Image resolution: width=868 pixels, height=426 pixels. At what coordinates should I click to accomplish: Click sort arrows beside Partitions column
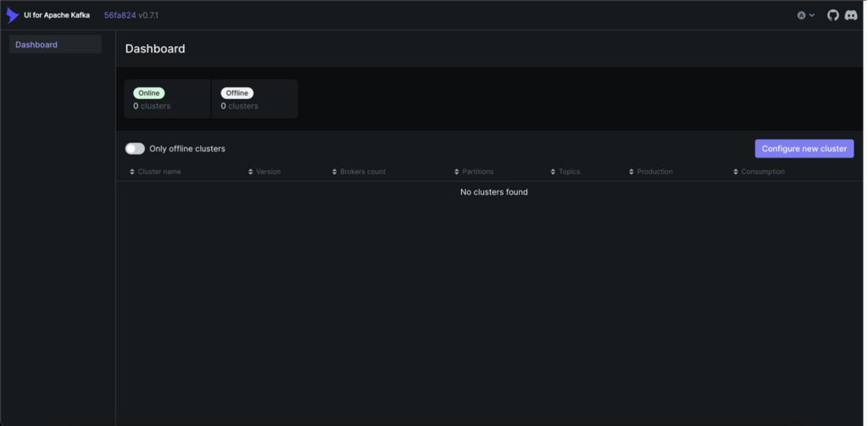[457, 172]
